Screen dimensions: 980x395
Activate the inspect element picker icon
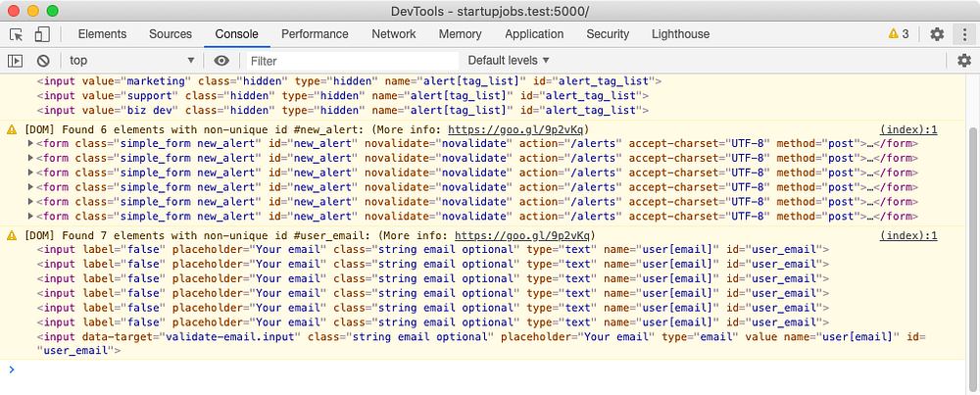(x=17, y=34)
